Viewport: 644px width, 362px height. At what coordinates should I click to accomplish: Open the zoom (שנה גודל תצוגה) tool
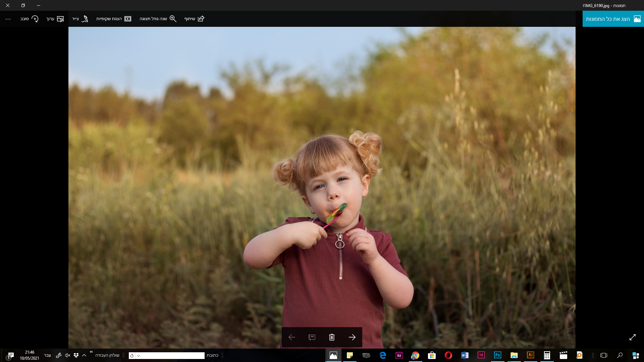(173, 19)
